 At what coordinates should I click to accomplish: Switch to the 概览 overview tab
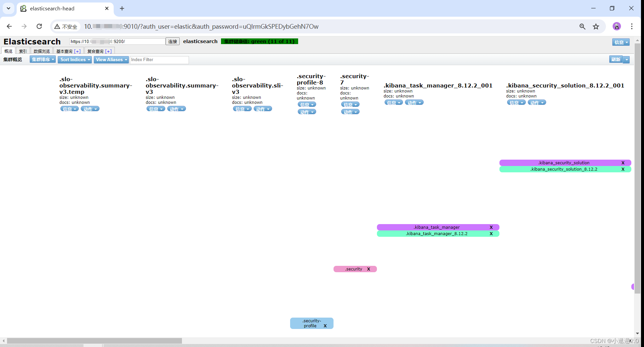point(8,51)
